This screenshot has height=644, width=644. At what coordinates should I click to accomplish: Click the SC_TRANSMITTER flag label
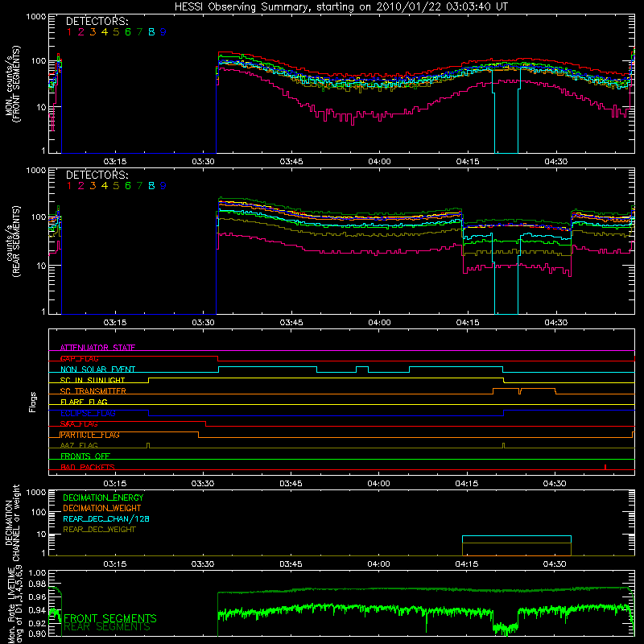pyautogui.click(x=93, y=391)
